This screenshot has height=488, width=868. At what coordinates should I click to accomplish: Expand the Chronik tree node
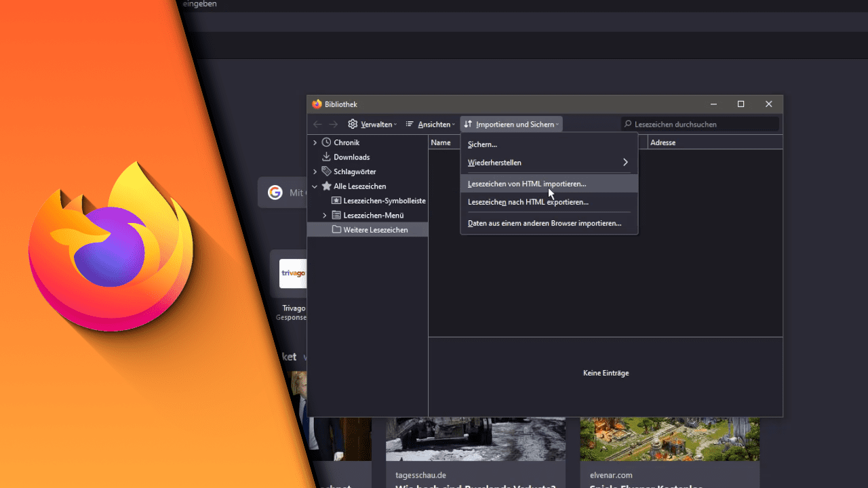(x=315, y=143)
